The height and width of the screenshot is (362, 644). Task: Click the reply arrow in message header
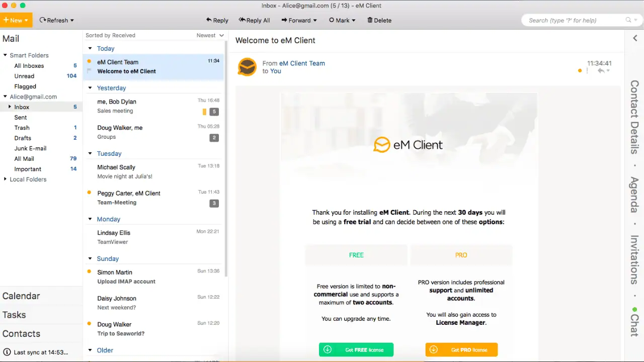coord(601,71)
